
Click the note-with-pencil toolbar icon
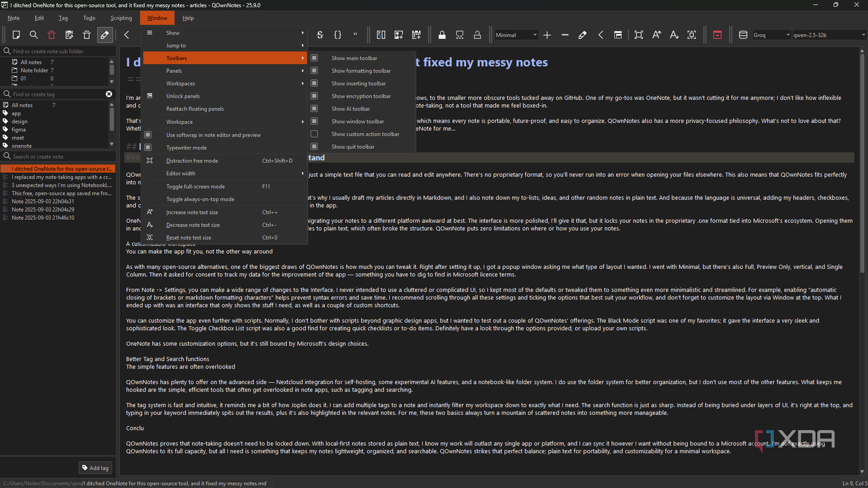click(x=69, y=35)
